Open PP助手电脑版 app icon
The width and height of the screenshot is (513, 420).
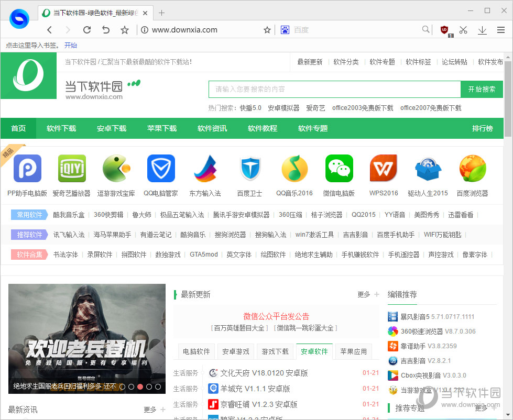coord(27,168)
